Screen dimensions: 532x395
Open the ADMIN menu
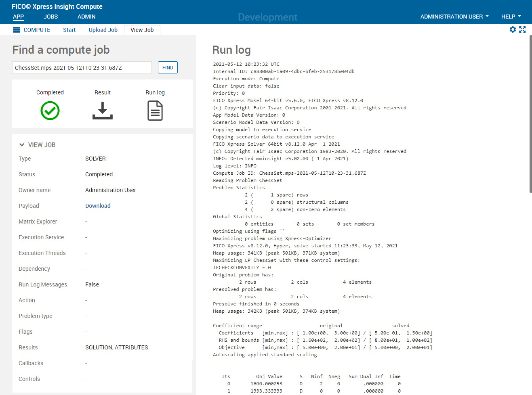(86, 17)
